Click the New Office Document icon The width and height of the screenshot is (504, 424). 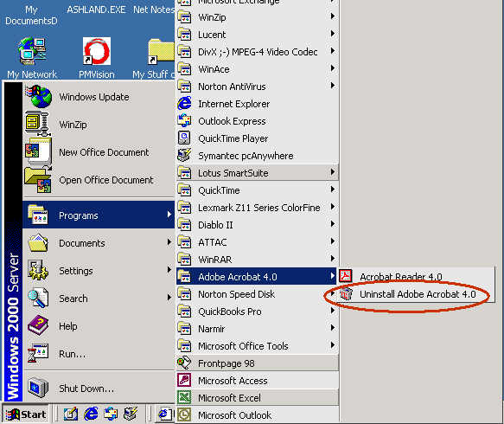[x=39, y=151]
